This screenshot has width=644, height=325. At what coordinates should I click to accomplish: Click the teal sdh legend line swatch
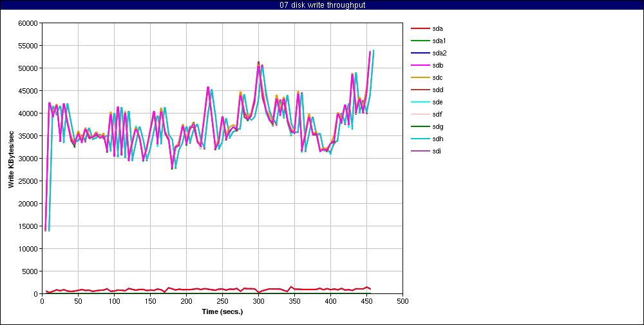click(420, 139)
